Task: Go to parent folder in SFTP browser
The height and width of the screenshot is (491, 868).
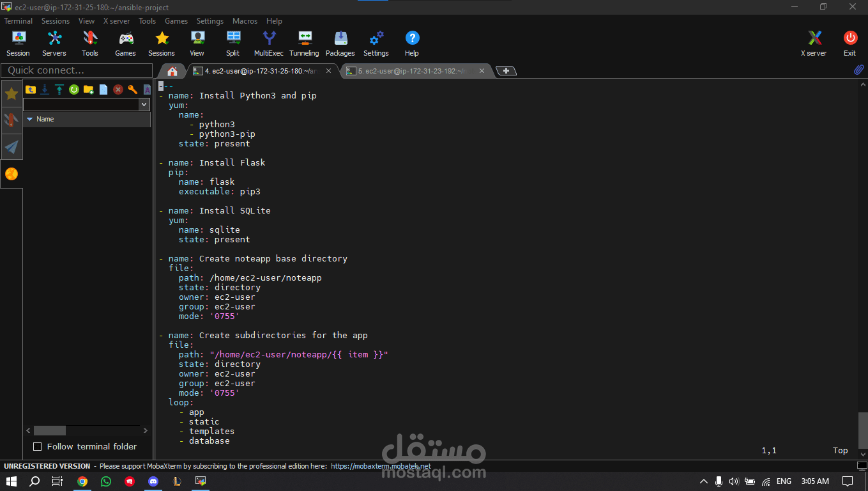Action: coord(31,90)
